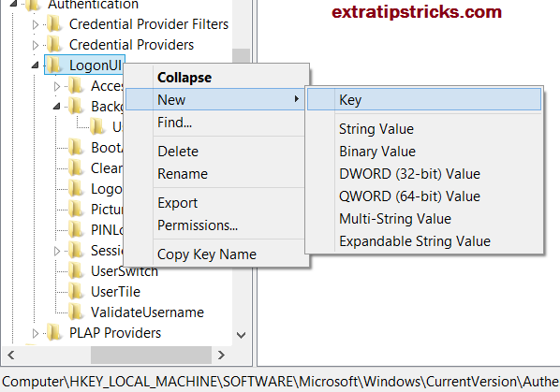The width and height of the screenshot is (560, 392).
Task: Expand the Acce... subkey arrow
Action: [57, 86]
